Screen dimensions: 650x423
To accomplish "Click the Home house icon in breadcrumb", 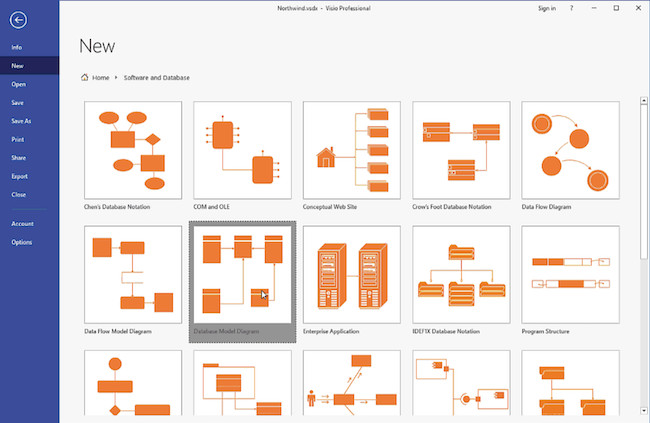I will (x=85, y=77).
